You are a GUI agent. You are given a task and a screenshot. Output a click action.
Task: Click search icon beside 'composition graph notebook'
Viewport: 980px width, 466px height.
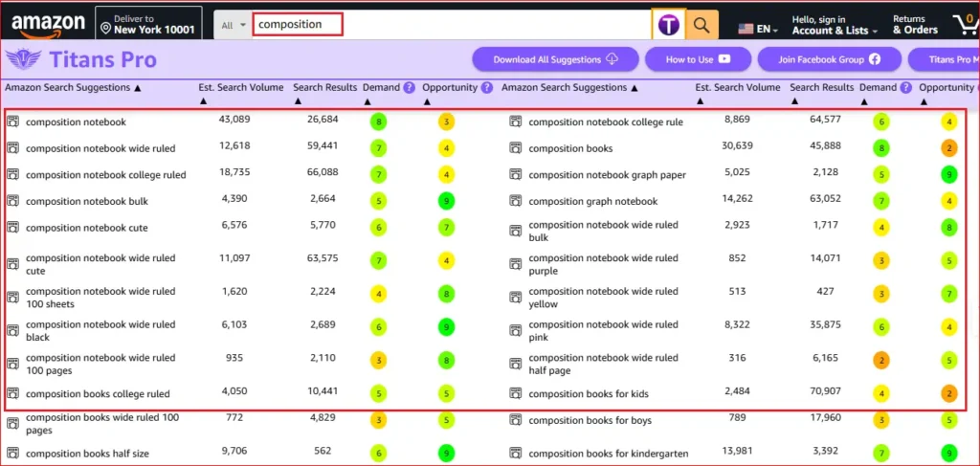(516, 201)
